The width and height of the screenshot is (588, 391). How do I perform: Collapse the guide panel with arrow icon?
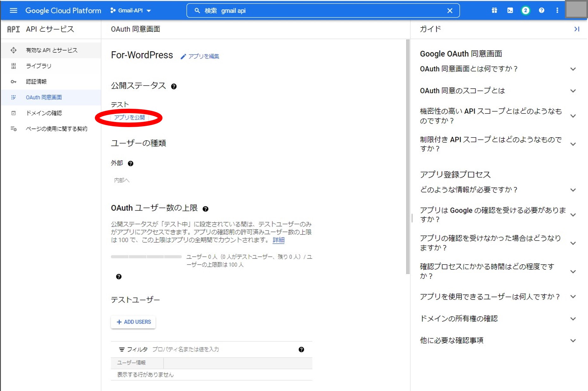(577, 29)
